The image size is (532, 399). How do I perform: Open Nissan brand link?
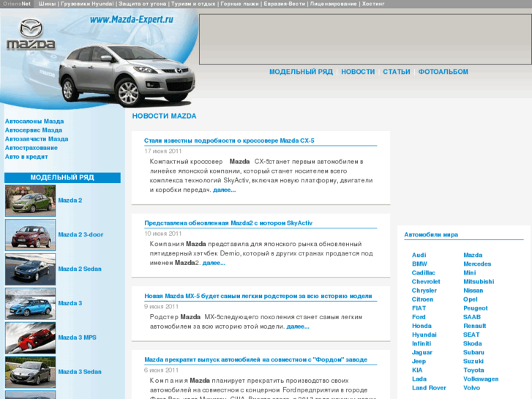tap(473, 291)
